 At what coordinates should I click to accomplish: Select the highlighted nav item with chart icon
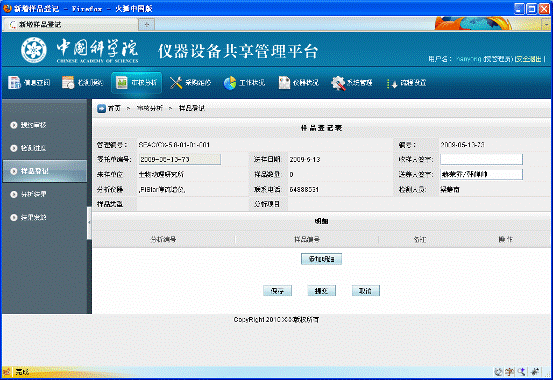(x=136, y=83)
